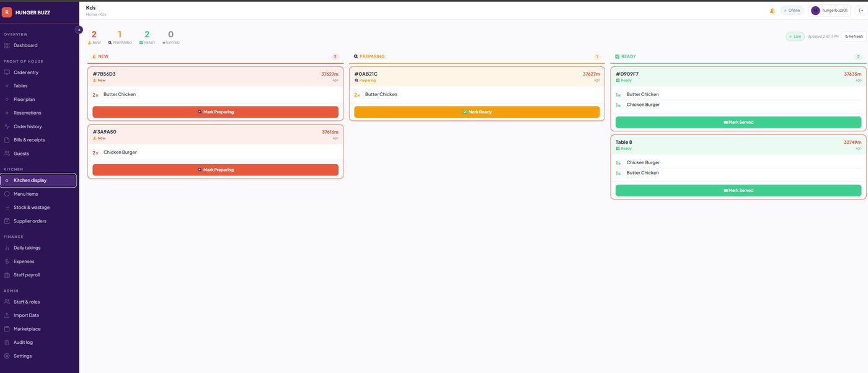Refresh the kitchen display
Viewport: 868px width, 373px height.
point(854,37)
